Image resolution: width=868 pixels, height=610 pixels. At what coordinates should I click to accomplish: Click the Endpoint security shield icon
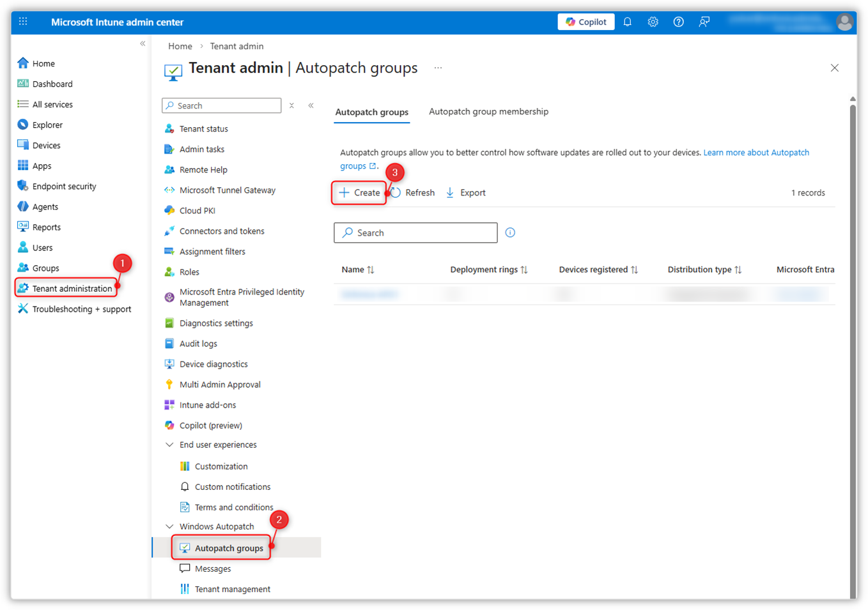23,186
